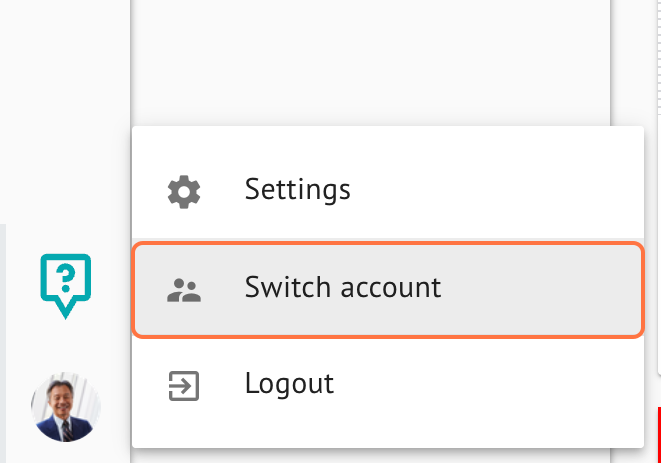Click empty space right of the Settings label
Image resolution: width=661 pixels, height=463 pixels.
(x=497, y=190)
